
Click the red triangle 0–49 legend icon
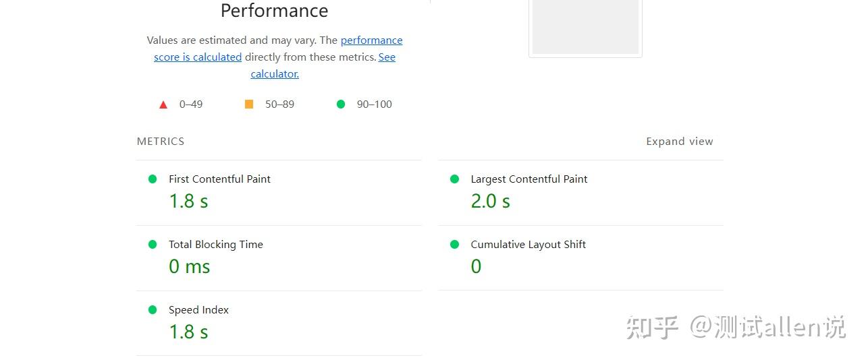pos(163,104)
